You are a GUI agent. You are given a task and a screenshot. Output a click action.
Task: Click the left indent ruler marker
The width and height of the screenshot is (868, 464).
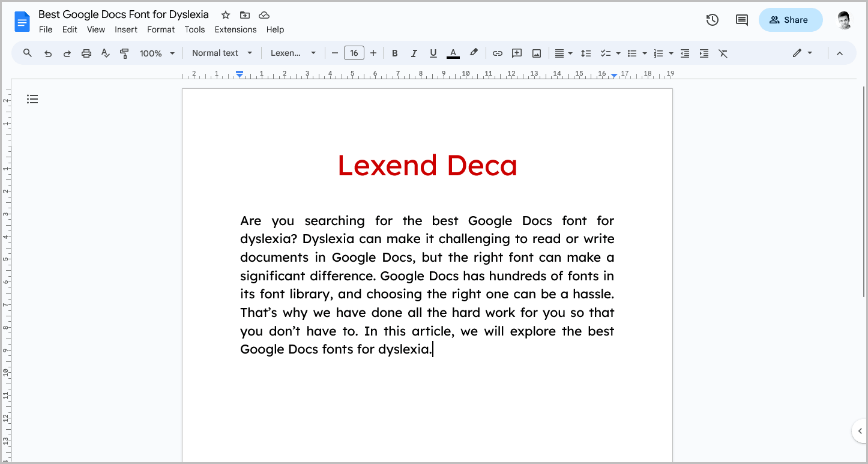[x=240, y=74]
